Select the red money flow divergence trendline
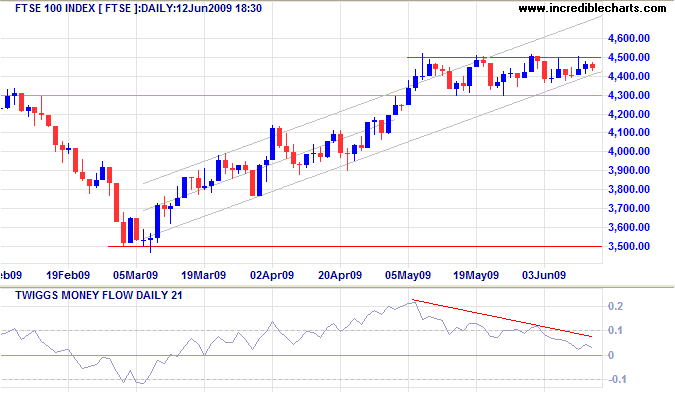The width and height of the screenshot is (675, 395). point(502,318)
